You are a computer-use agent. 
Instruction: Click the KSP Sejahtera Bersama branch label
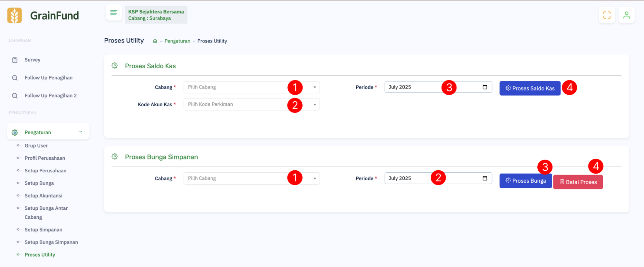click(x=156, y=15)
